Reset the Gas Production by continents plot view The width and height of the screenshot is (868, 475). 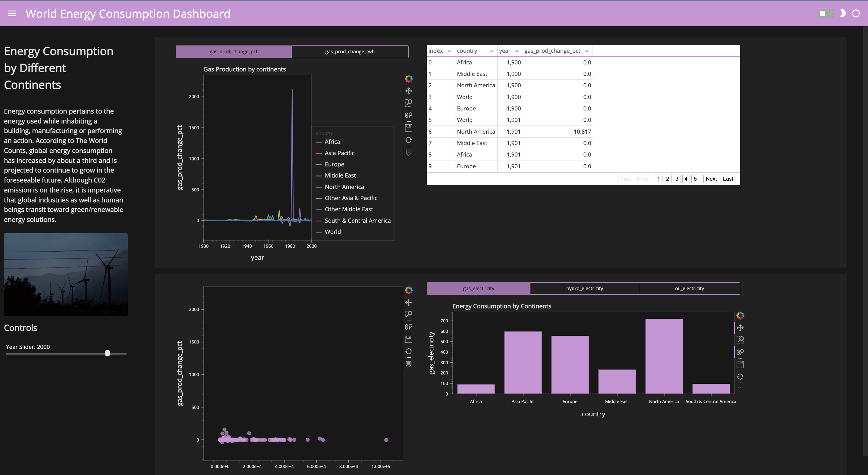click(409, 140)
